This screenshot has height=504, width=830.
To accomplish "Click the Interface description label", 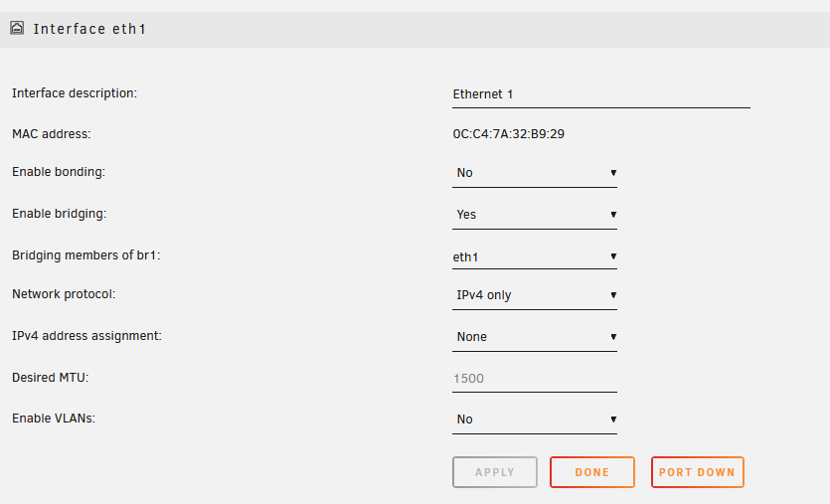I will (75, 93).
